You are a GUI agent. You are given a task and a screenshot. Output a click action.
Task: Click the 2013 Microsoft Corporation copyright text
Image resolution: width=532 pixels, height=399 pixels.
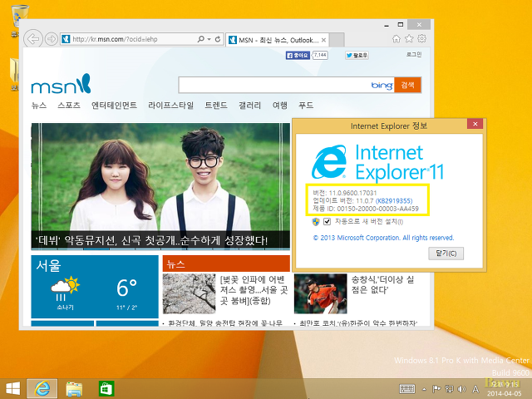pos(383,238)
